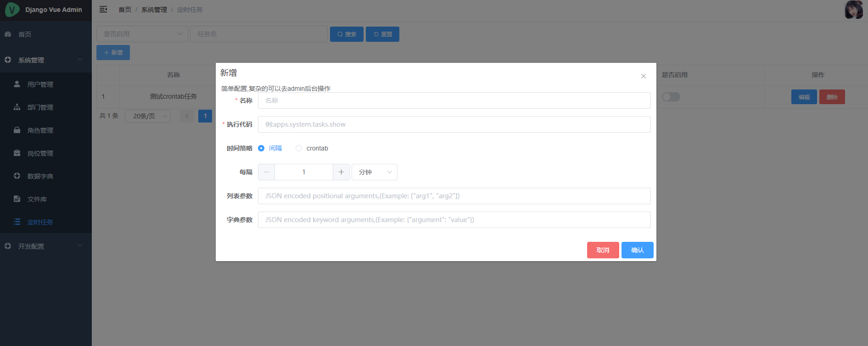
Task: Click the sidebar collapse hamburger icon
Action: click(103, 9)
